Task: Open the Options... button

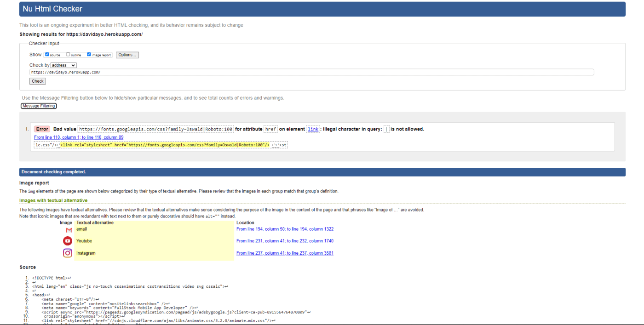Action: [127, 55]
